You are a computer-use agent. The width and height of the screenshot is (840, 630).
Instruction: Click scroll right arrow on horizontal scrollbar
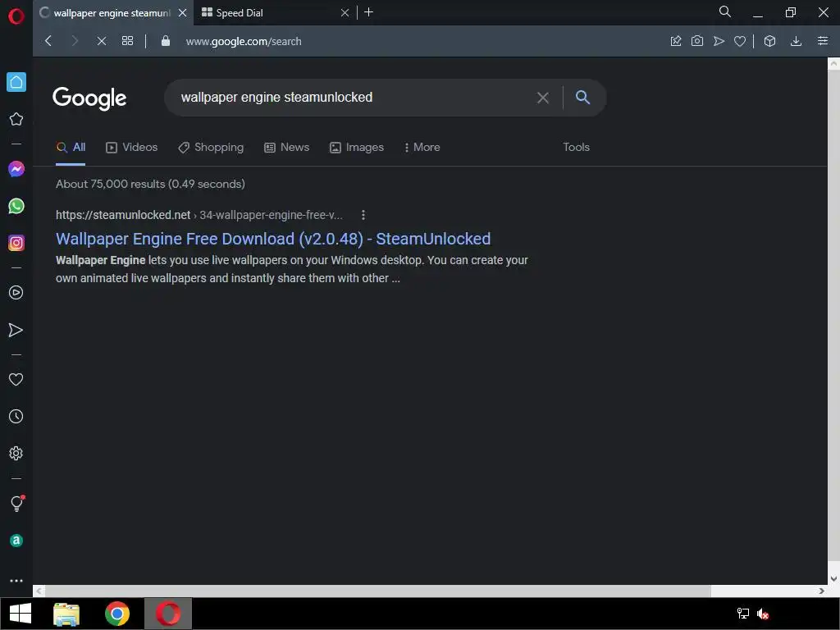click(821, 591)
